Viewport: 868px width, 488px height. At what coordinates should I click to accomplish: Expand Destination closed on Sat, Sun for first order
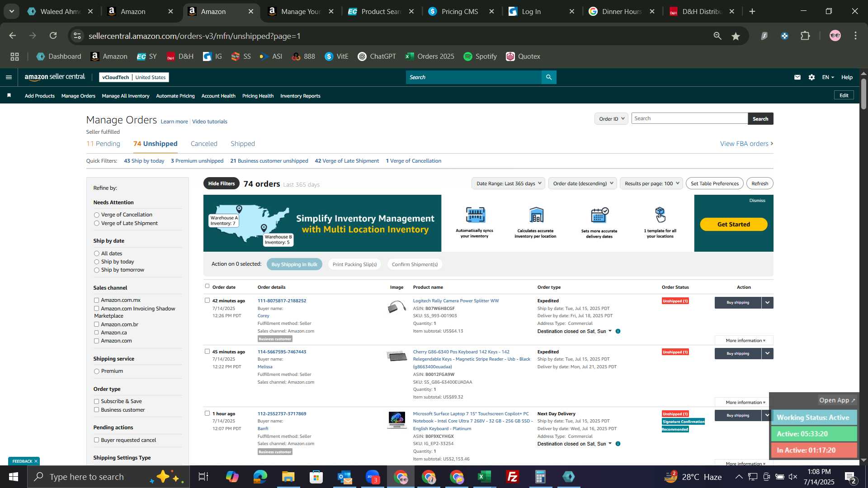(x=574, y=331)
